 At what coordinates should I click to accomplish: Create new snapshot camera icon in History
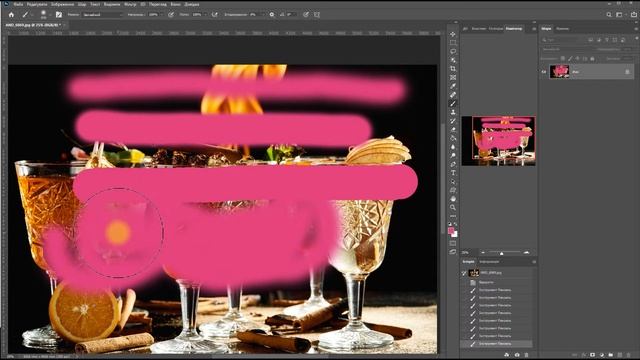coord(517,355)
